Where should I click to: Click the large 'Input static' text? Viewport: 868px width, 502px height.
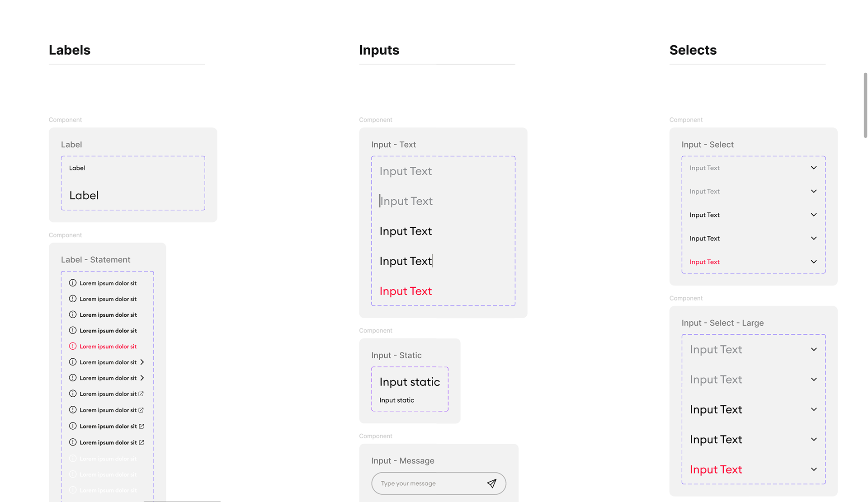coord(410,382)
